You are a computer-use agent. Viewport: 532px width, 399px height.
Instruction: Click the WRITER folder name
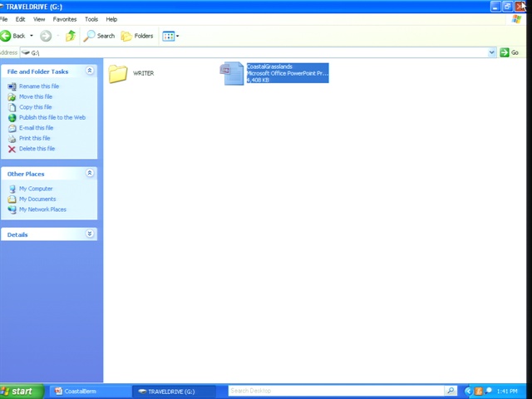[x=144, y=73]
